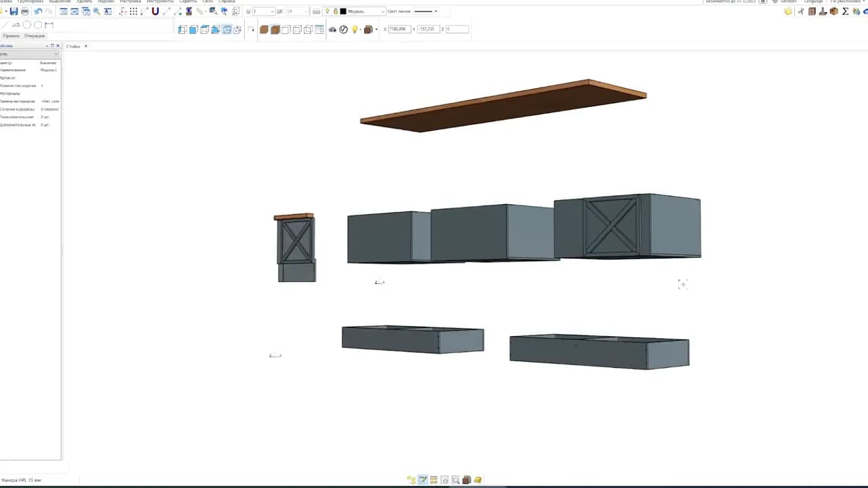Screen dimensions: 868x488
Task: Select the Сечения и разрезы property row
Action: click(30, 109)
